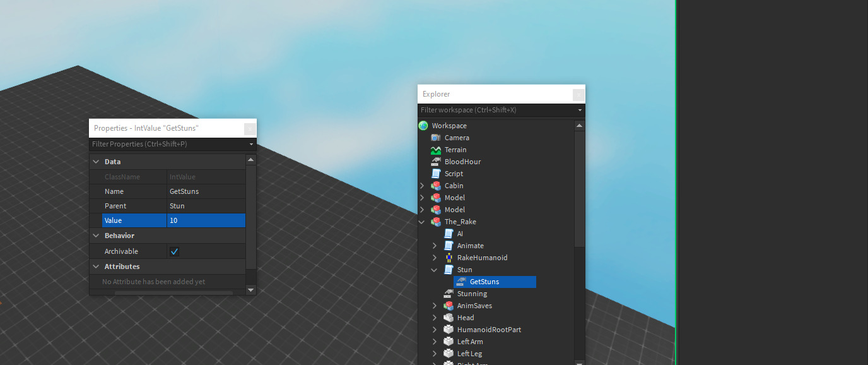Screen dimensions: 868x365
Task: Collapse The_Rake model tree
Action: tap(422, 222)
